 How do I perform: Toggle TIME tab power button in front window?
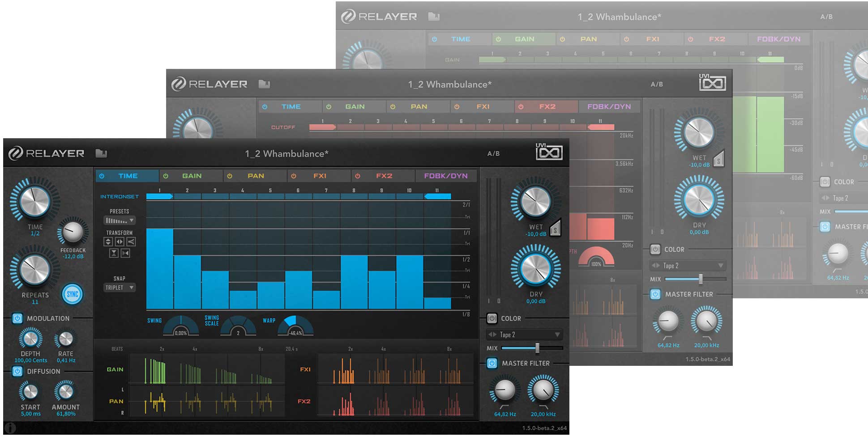point(102,176)
